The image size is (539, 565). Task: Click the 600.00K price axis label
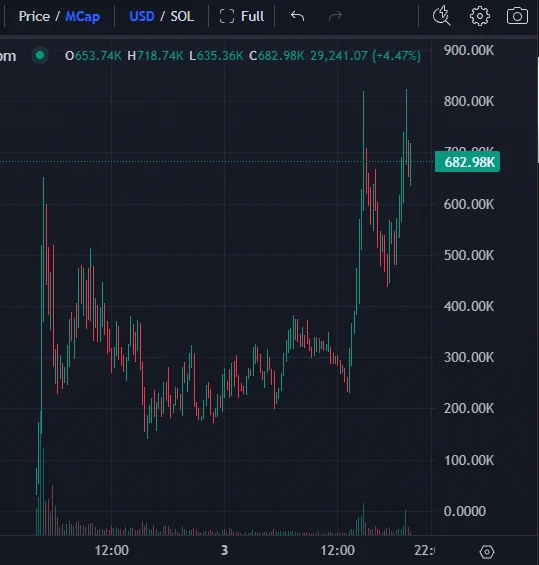click(x=469, y=204)
